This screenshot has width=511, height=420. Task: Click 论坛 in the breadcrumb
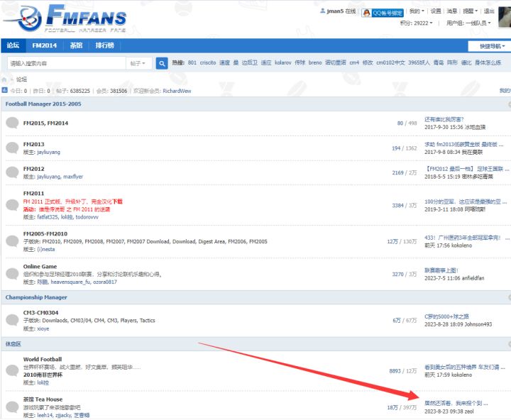tap(21, 79)
